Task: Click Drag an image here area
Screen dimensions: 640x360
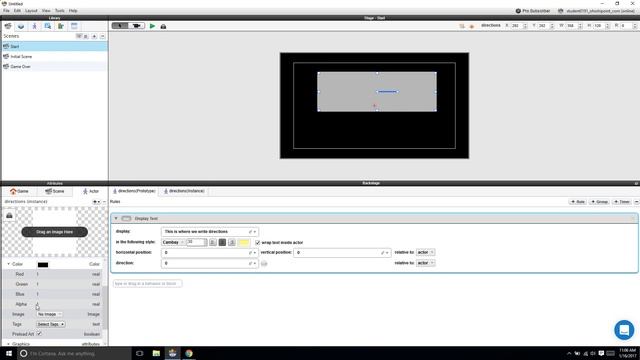Action: click(x=55, y=232)
